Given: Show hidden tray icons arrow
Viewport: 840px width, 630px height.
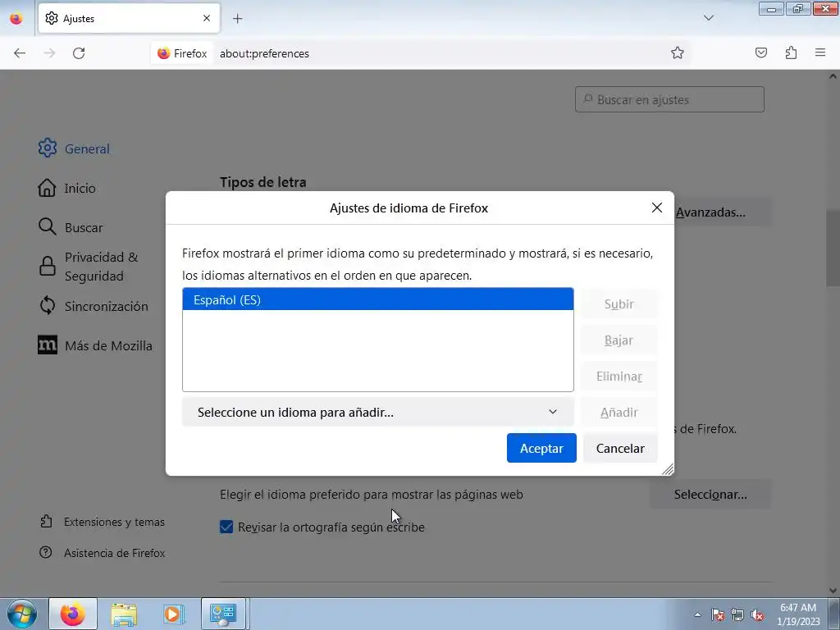Looking at the screenshot, I should (x=697, y=615).
